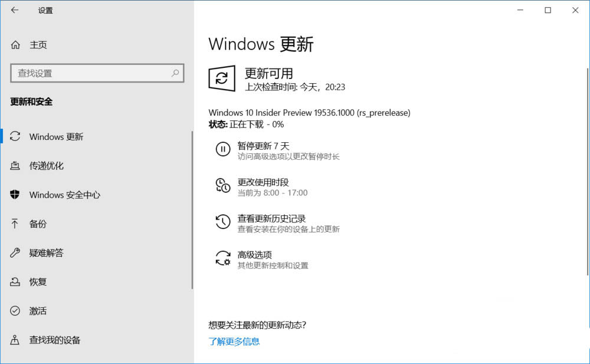Click the recovery icon beside 恢复

pyautogui.click(x=15, y=281)
